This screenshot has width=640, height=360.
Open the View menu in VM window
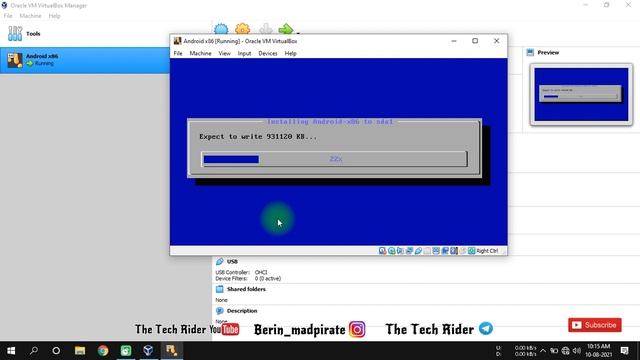[x=224, y=53]
